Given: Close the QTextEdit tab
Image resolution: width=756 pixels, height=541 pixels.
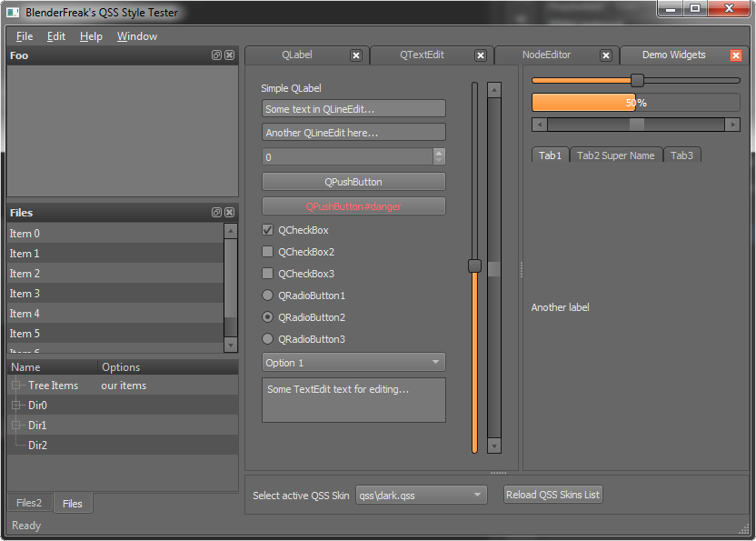Looking at the screenshot, I should (x=481, y=55).
